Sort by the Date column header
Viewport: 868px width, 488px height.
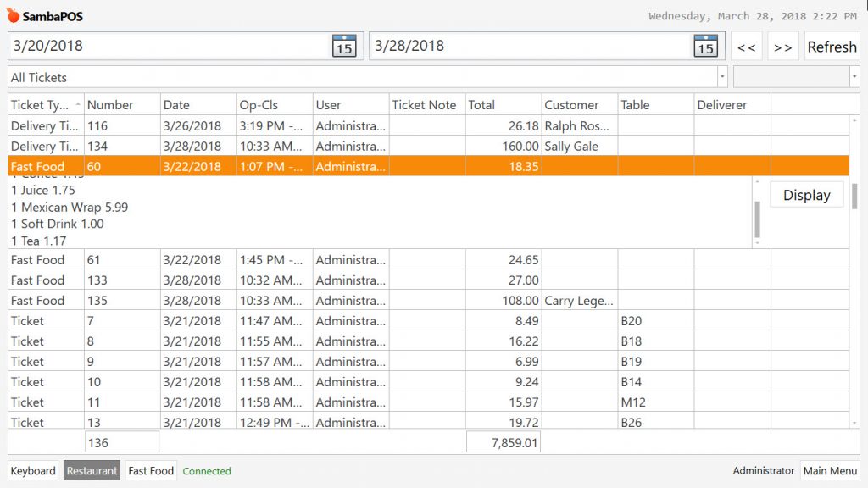click(198, 104)
